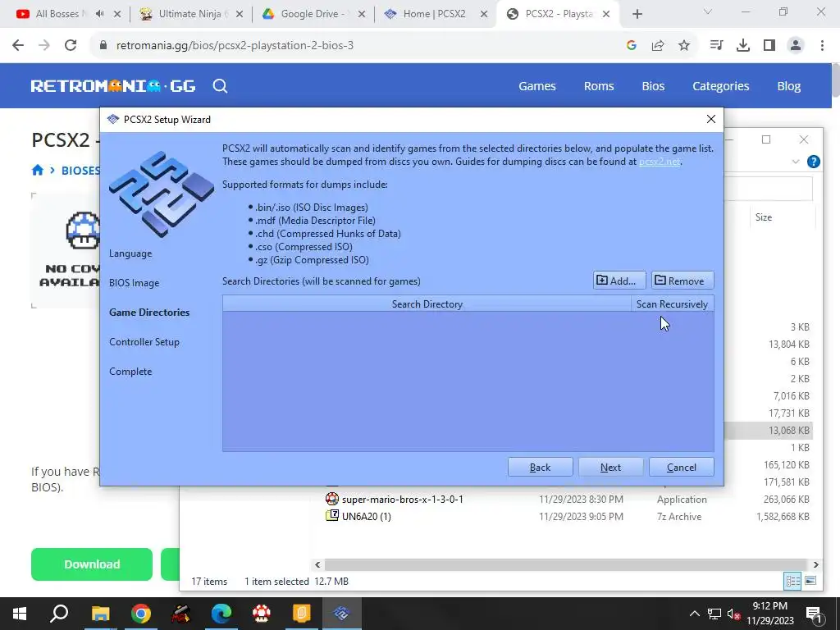Screen dimensions: 840x630
Task: Click the home breadcrumb icon
Action: click(38, 171)
